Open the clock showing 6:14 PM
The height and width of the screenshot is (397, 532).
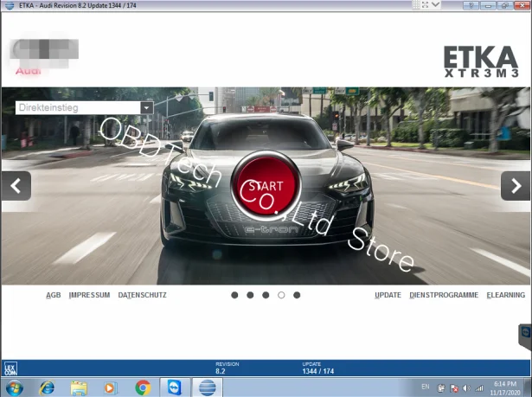[505, 387]
